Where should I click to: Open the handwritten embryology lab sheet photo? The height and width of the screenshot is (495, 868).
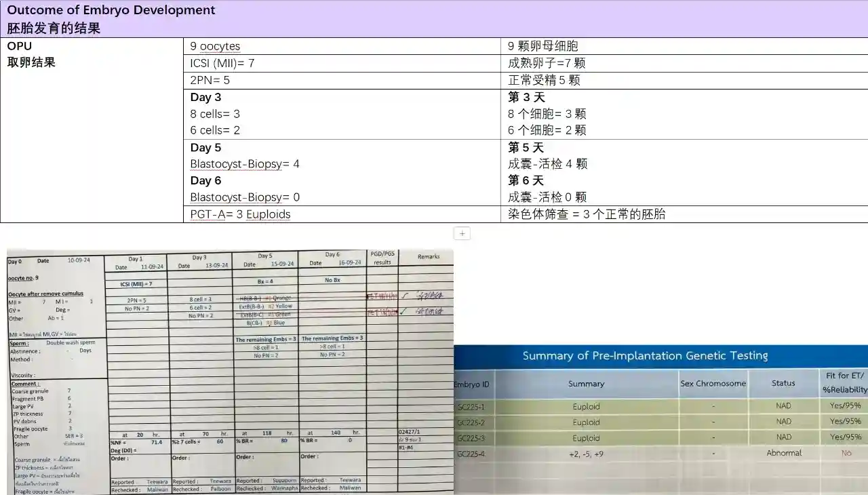pos(229,372)
